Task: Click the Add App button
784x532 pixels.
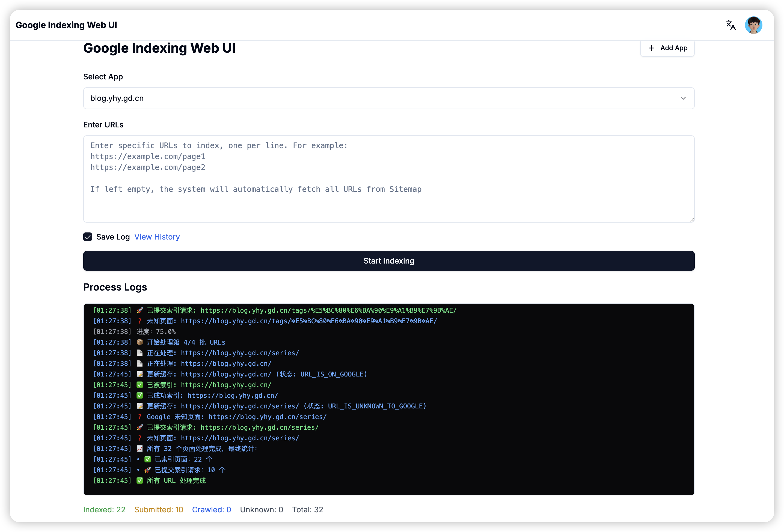Action: pos(667,48)
